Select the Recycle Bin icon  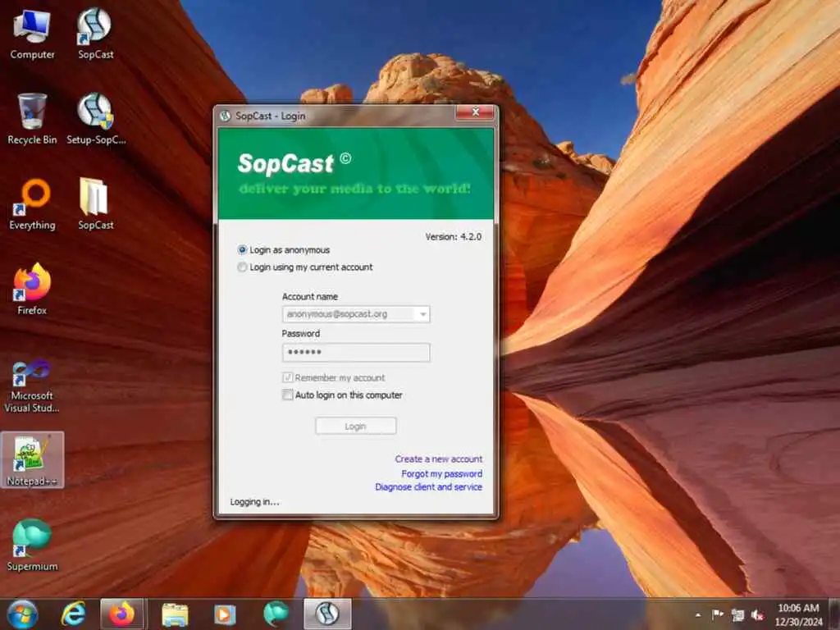tap(32, 119)
